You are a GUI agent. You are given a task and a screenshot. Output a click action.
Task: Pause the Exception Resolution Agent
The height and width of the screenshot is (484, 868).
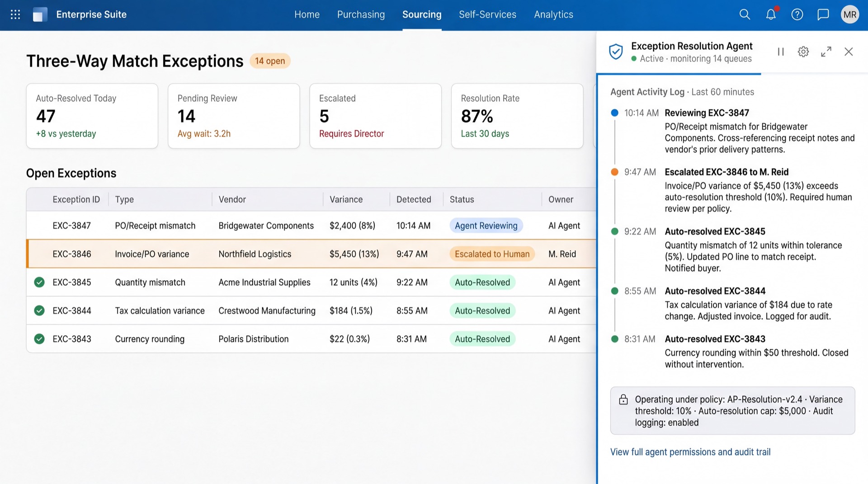pyautogui.click(x=781, y=52)
